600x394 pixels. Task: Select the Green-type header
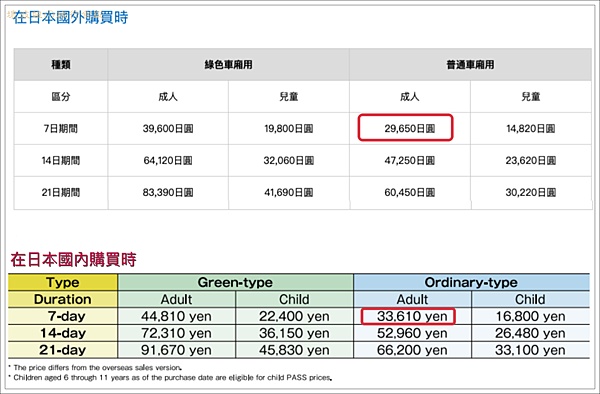(235, 282)
